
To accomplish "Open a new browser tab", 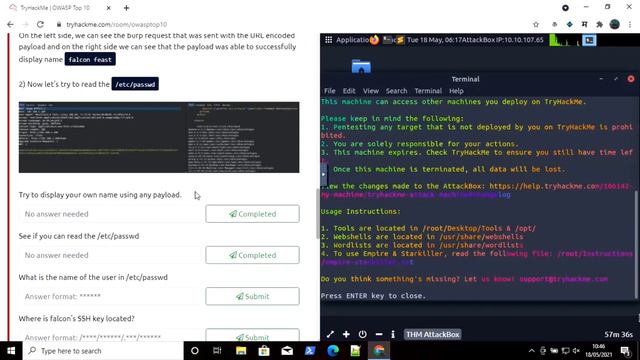I will 127,8.
